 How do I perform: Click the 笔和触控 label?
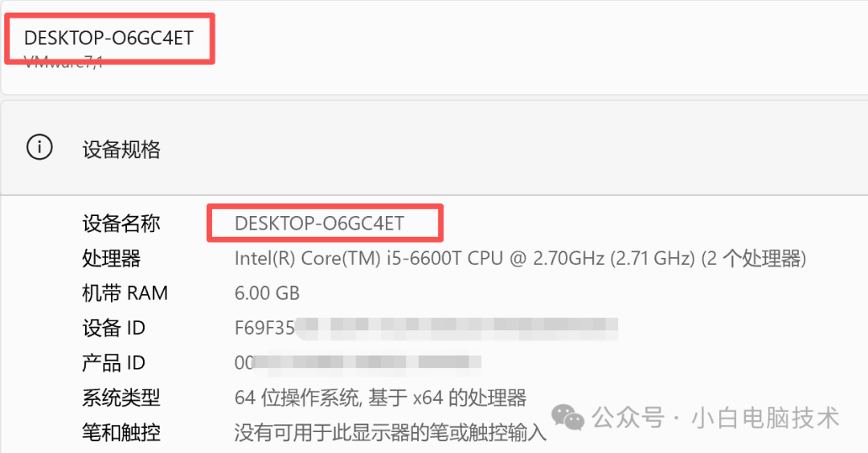[121, 433]
